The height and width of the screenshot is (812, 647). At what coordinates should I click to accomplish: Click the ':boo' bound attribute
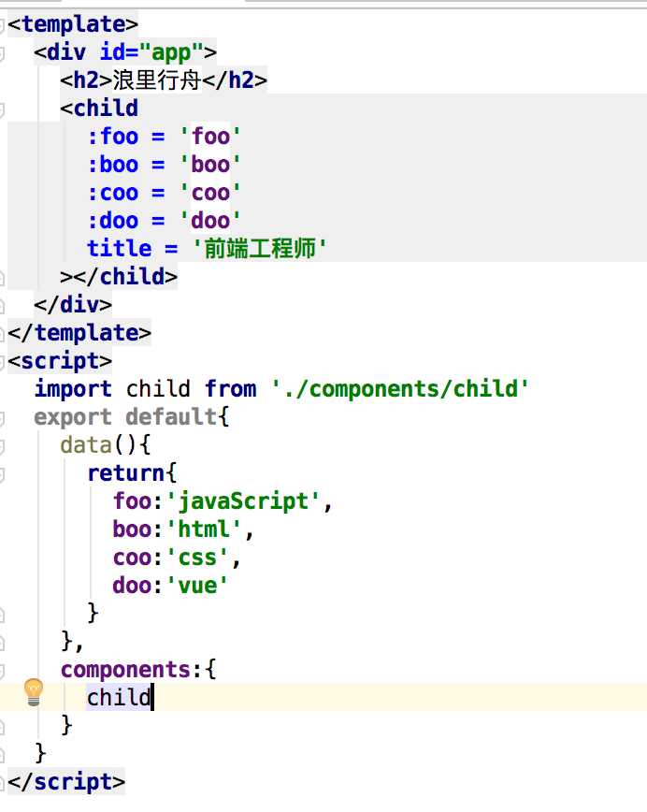coord(113,165)
